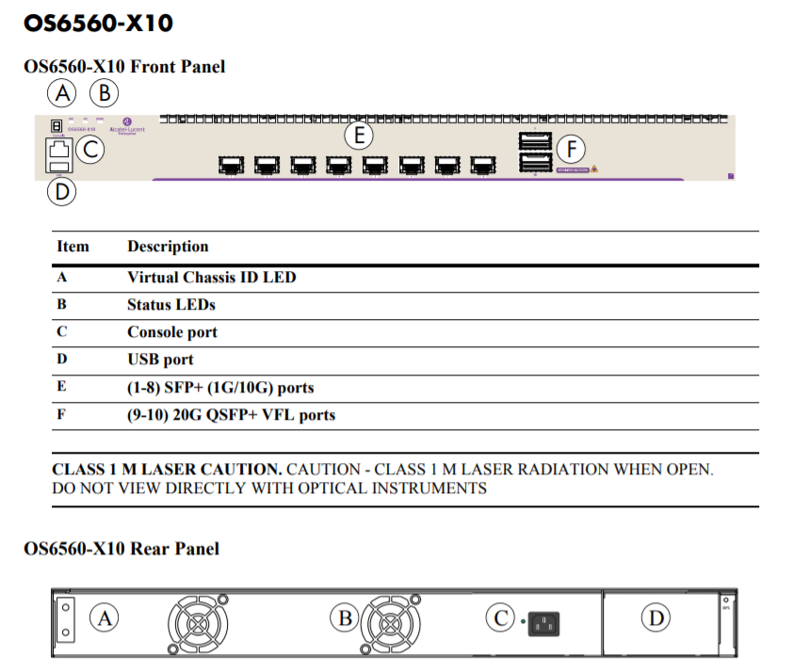Click the '(9-10) 20G QSFP+ VFL ports' description
The width and height of the screenshot is (809, 672).
pos(232,415)
